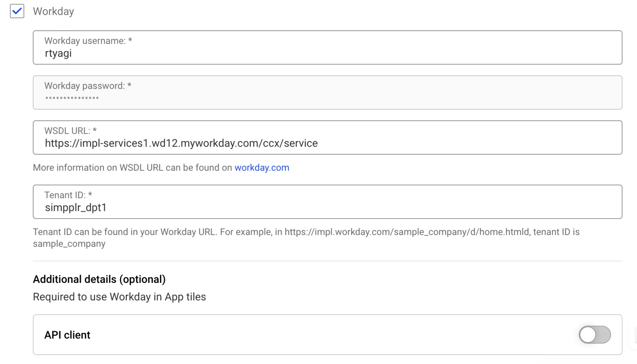This screenshot has width=637, height=364.
Task: Select the simpplr_dpt1 tenant ID text
Action: point(75,207)
